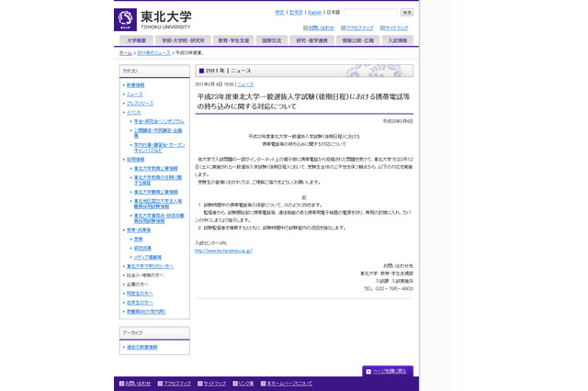588x391 pixels.
Task: Open the 教育・学生支援 navigation tab
Action: click(x=233, y=40)
